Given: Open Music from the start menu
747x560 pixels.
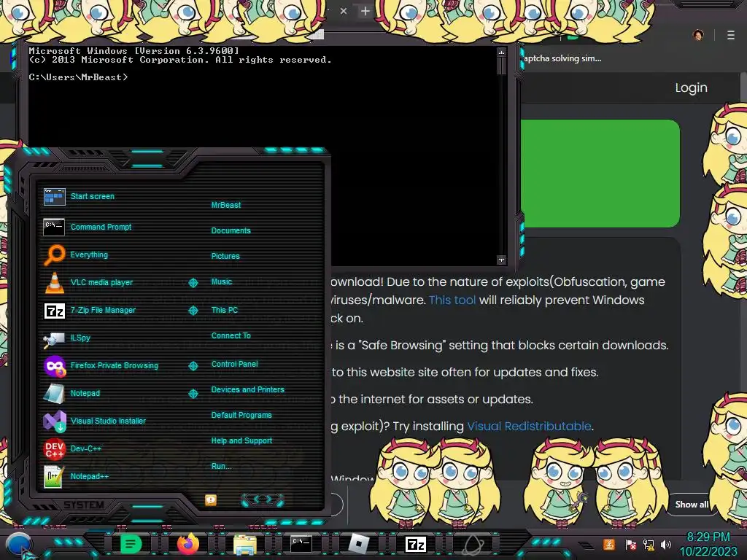Looking at the screenshot, I should pos(222,282).
